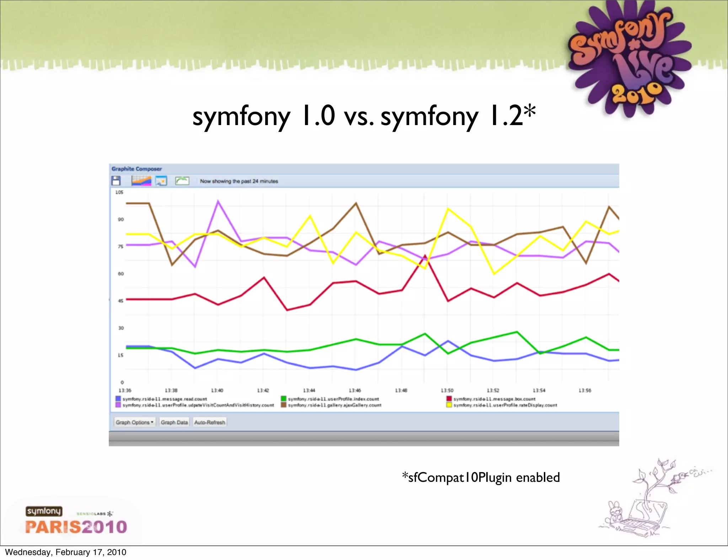Click the blue message.read.count legend swatch
Viewport: 728px width, 560px height.
click(118, 399)
